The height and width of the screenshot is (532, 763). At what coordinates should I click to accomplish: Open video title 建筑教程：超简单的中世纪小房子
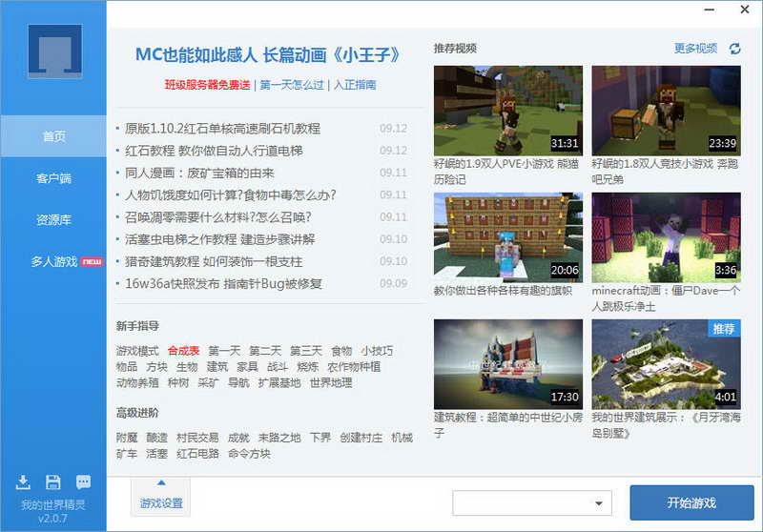point(508,425)
